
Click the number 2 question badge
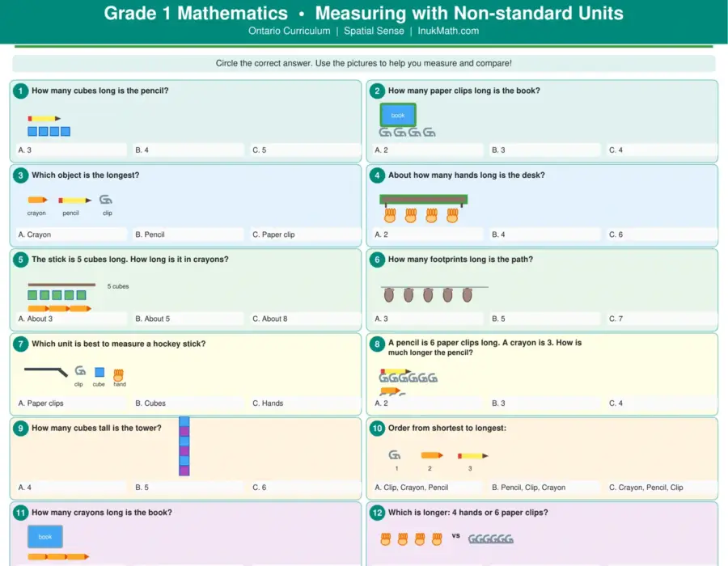tap(377, 91)
